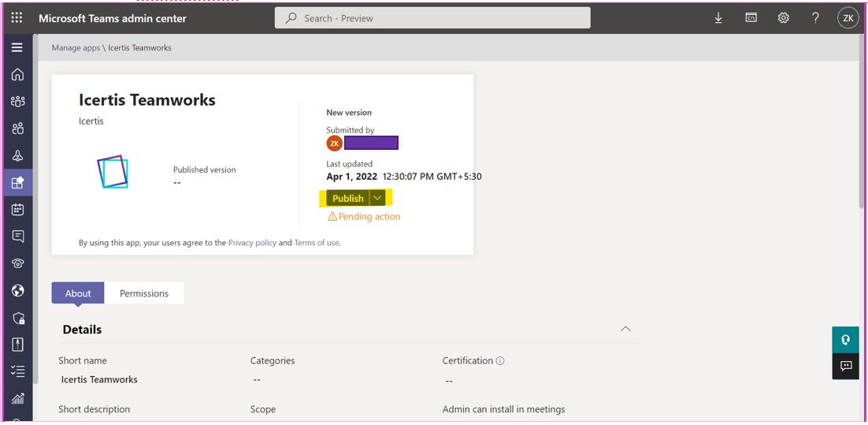Open Messaging policies chat icon in sidebar
The height and width of the screenshot is (425, 868).
pos(17,237)
